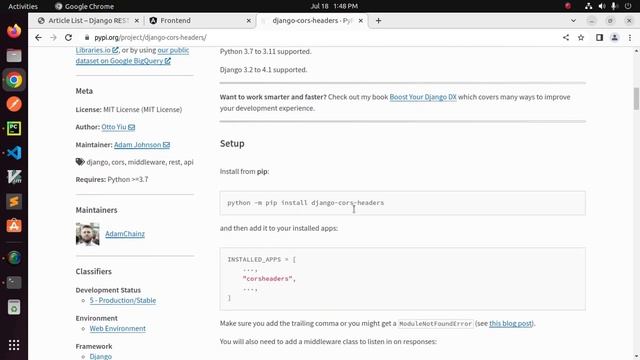Click the AdamChainz avatar photo

[x=87, y=234]
